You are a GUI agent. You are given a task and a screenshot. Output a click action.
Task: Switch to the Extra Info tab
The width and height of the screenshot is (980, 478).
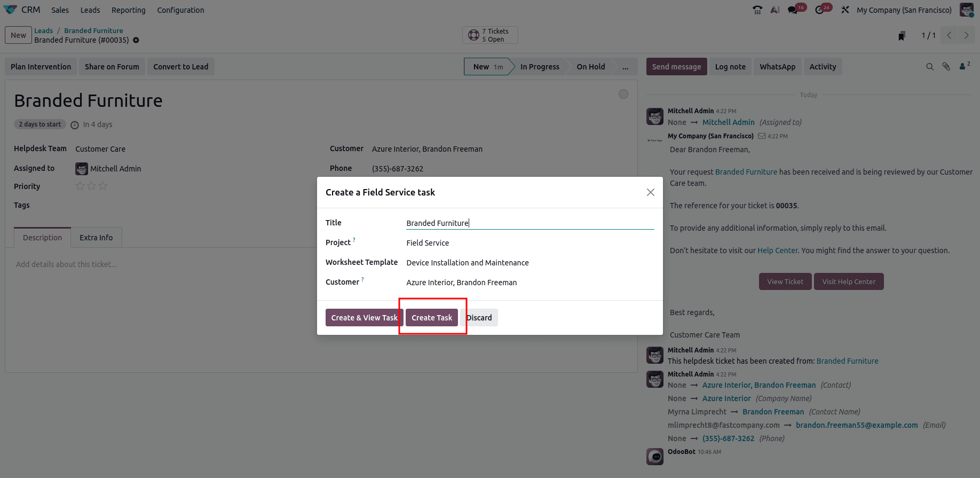(x=96, y=238)
